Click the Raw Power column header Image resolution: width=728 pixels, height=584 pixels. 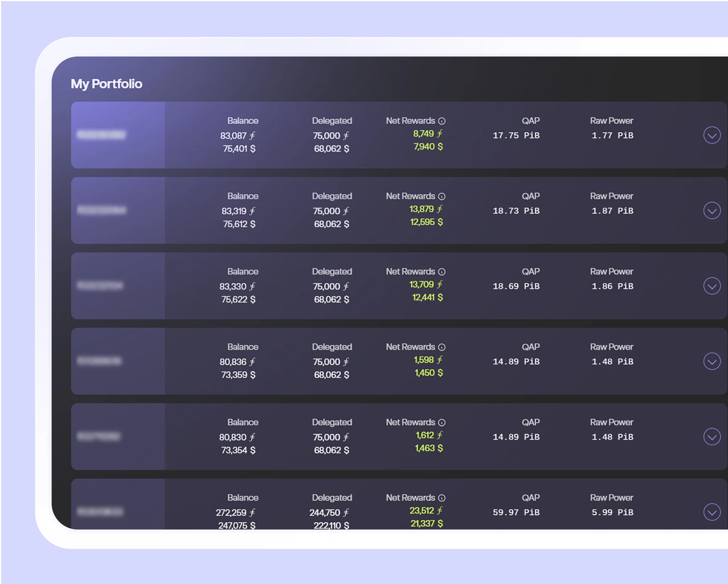coord(611,121)
